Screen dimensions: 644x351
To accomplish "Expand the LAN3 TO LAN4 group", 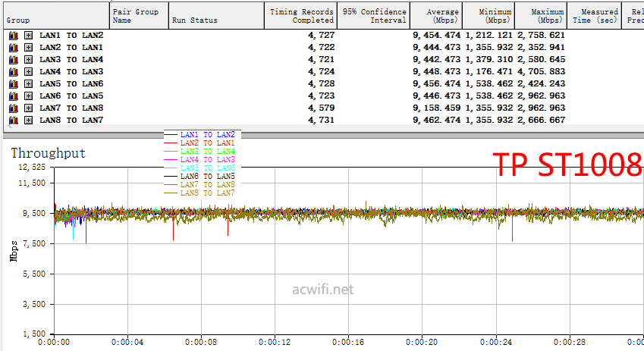I will click(28, 60).
